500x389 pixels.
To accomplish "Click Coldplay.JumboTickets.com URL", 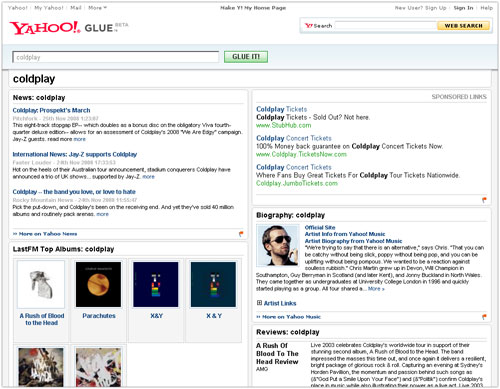I will (297, 183).
